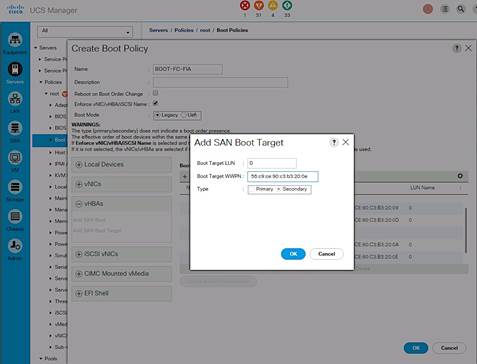Click OK in Create Boot Policy dialog
This screenshot has width=477, height=364.
pyautogui.click(x=416, y=348)
